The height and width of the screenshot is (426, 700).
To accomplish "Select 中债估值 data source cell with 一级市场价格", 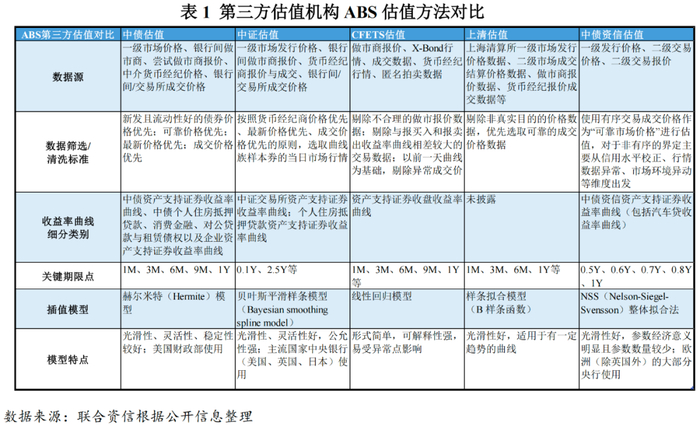I will [178, 76].
